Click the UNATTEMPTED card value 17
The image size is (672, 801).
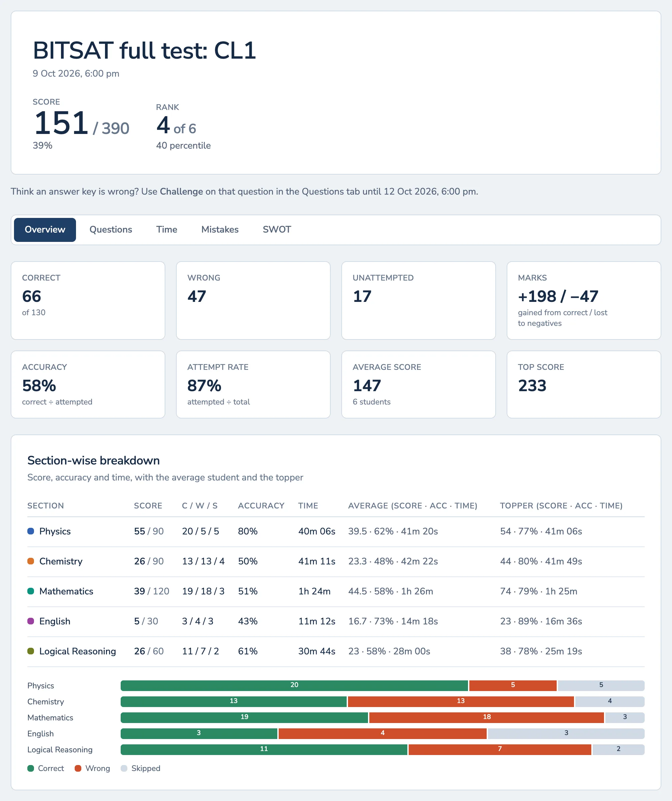(x=362, y=296)
